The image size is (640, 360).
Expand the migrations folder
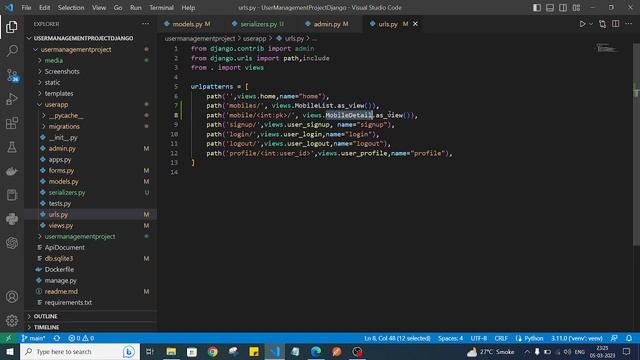coord(64,126)
